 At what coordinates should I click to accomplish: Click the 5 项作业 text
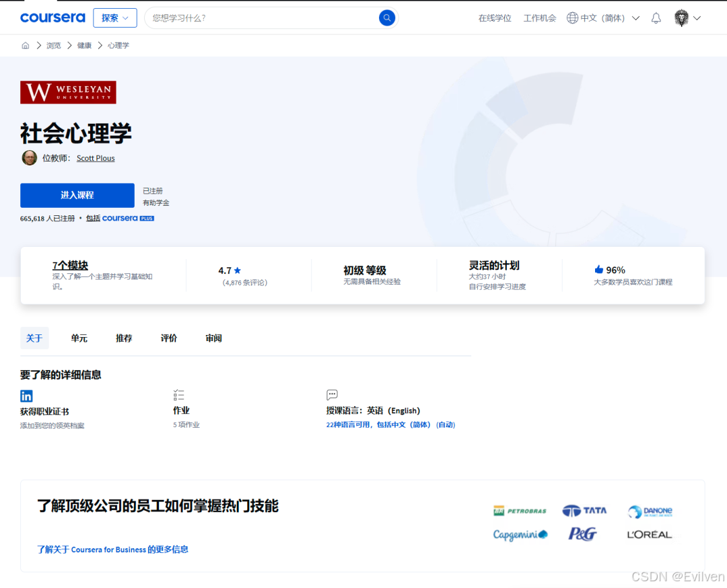pyautogui.click(x=186, y=425)
